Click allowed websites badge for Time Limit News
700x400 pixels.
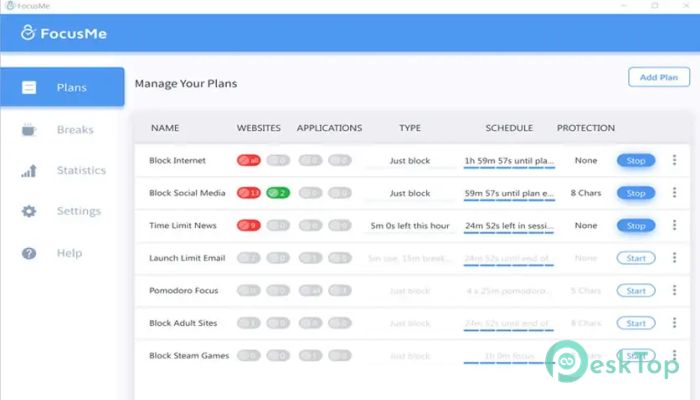point(278,225)
